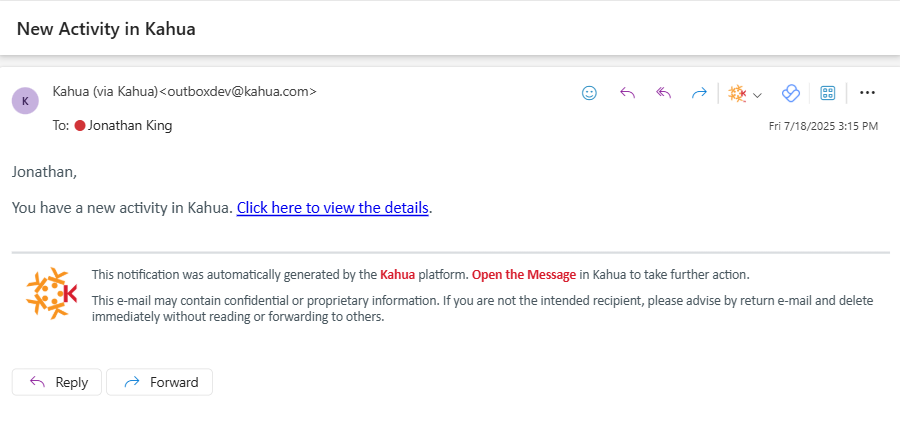
Task: Click the Kahua logo in email footer
Action: (x=52, y=293)
